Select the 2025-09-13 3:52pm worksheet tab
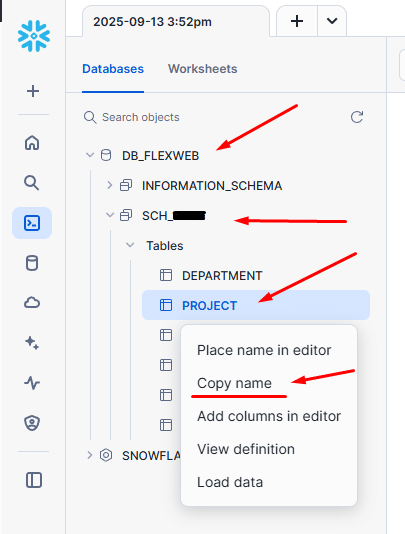The width and height of the screenshot is (405, 534). coord(176,21)
